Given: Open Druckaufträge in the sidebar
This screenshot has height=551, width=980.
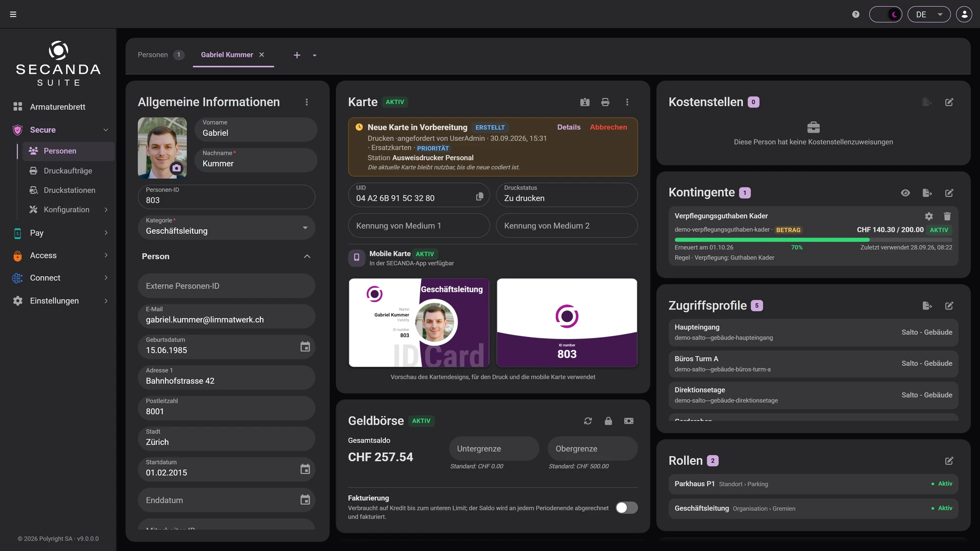Looking at the screenshot, I should click(x=68, y=171).
